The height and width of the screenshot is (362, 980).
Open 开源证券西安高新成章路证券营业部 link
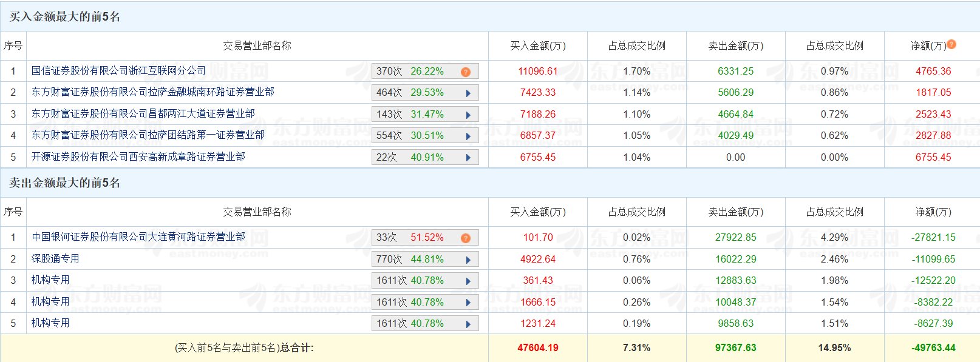[x=138, y=157]
